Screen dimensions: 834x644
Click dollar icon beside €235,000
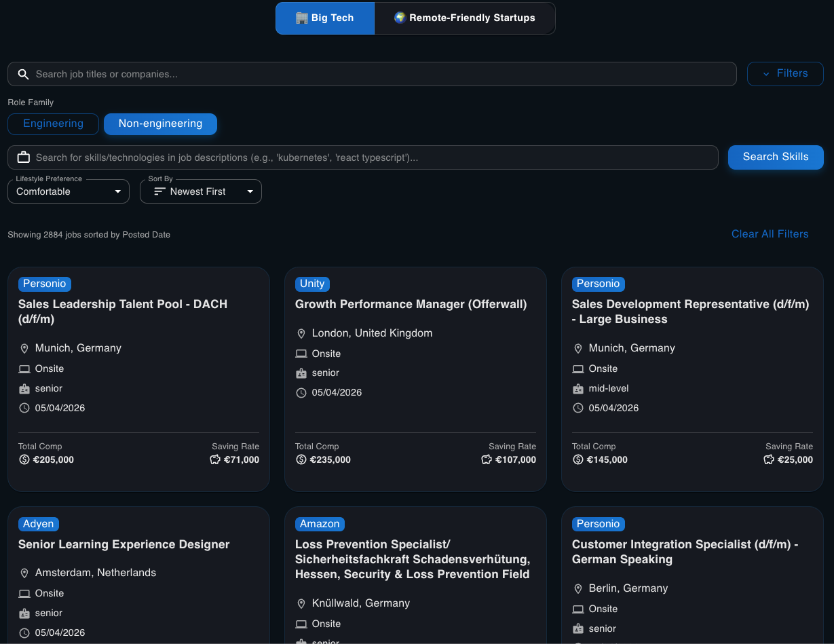tap(301, 459)
